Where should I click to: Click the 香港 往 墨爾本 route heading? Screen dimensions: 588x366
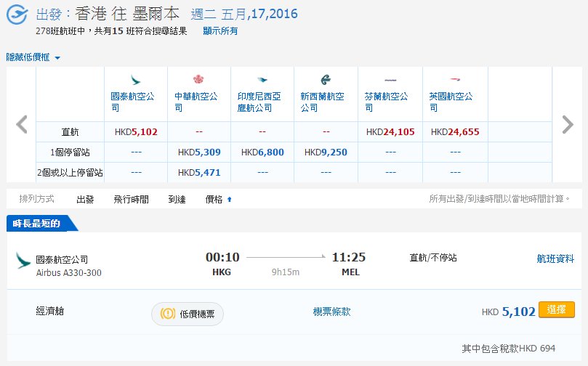click(127, 14)
